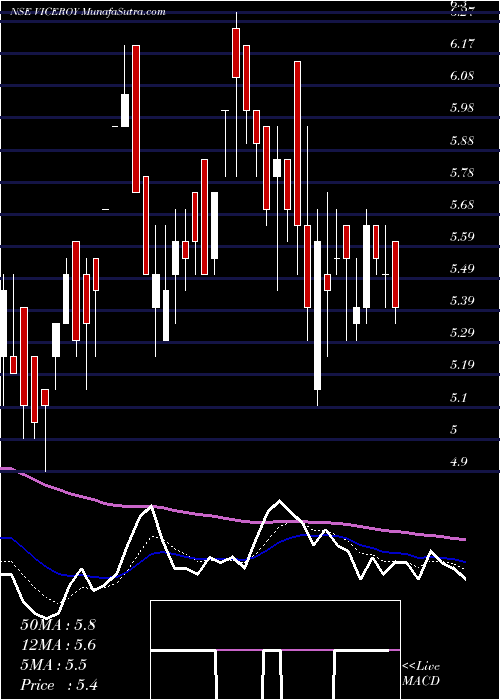Click the tall white candle near 5.1 low
The height and width of the screenshot is (700, 500).
(x=317, y=315)
